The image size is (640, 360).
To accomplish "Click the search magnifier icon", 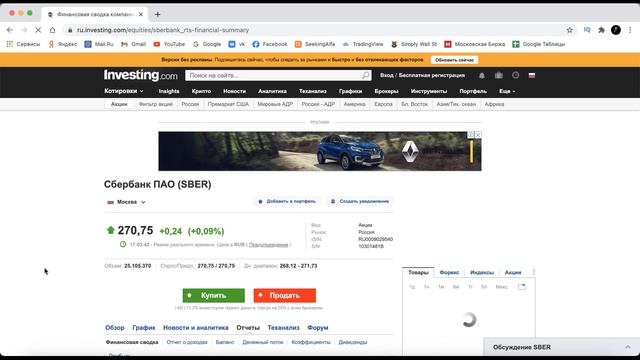I will [366, 76].
